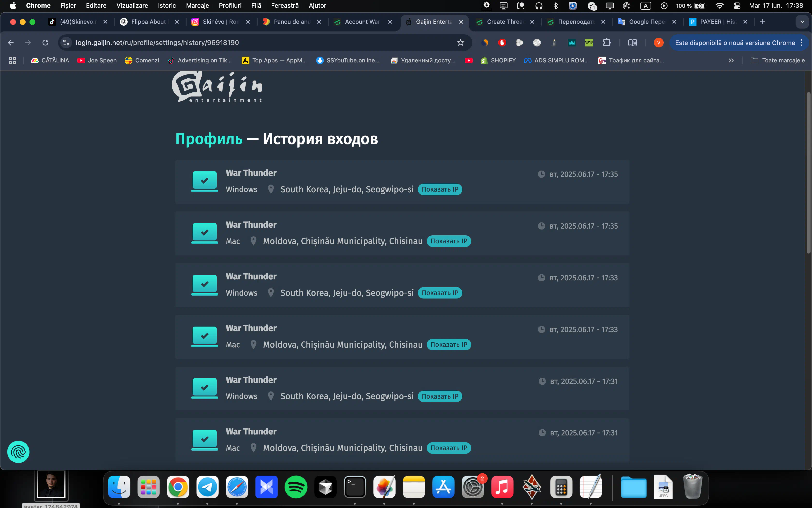Open Vizualizare menu

click(x=132, y=6)
